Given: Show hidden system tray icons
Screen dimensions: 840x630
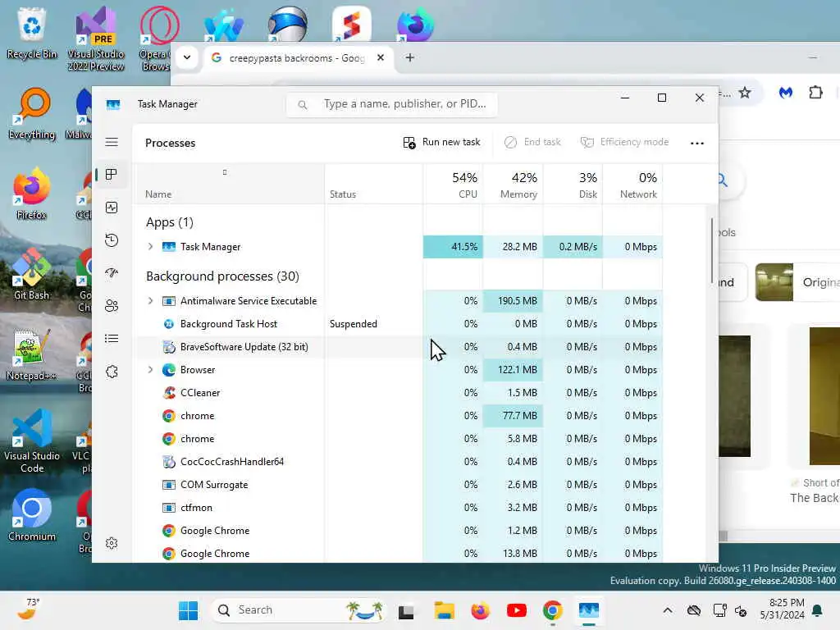Looking at the screenshot, I should (668, 610).
